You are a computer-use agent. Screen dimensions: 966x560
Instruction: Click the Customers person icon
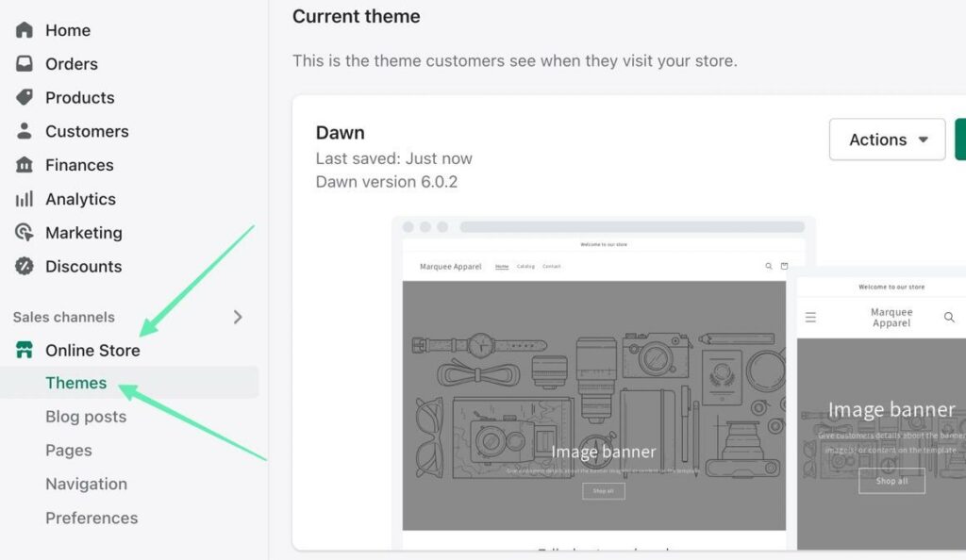pyautogui.click(x=25, y=131)
